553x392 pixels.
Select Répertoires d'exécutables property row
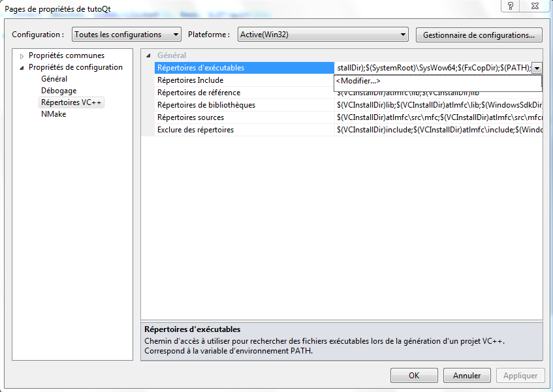pyautogui.click(x=244, y=68)
